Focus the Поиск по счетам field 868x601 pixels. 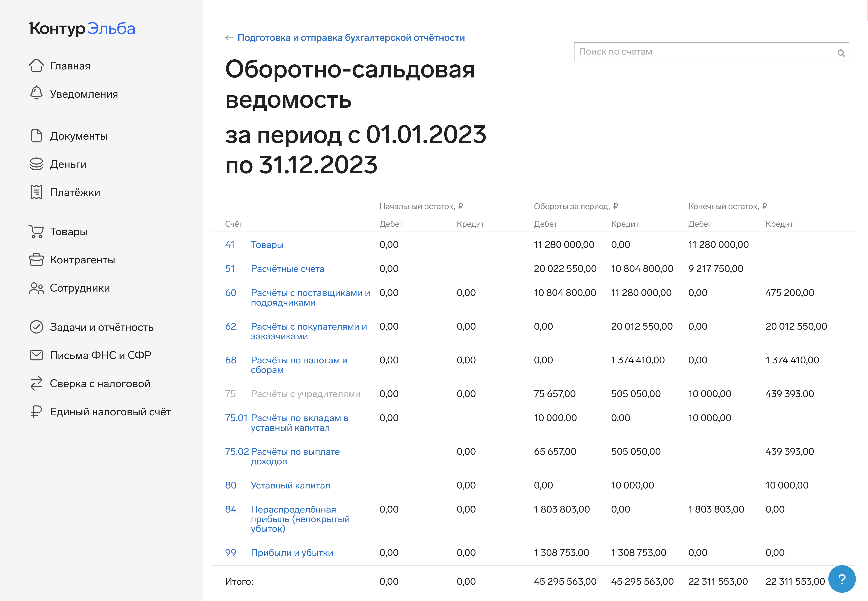tap(711, 52)
